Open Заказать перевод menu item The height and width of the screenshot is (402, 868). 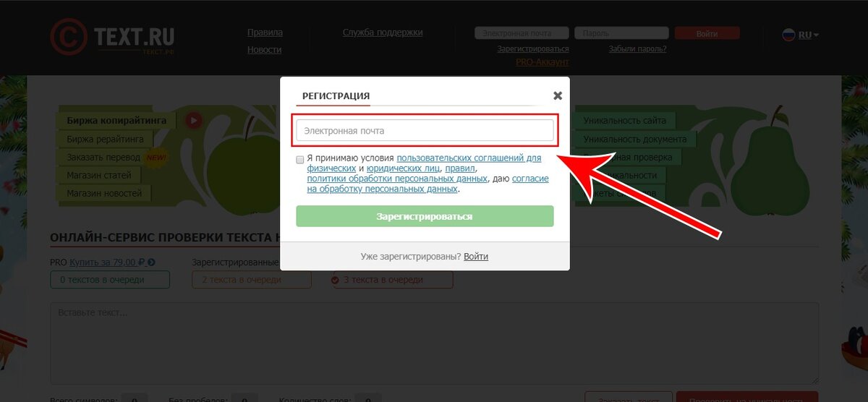pos(103,157)
